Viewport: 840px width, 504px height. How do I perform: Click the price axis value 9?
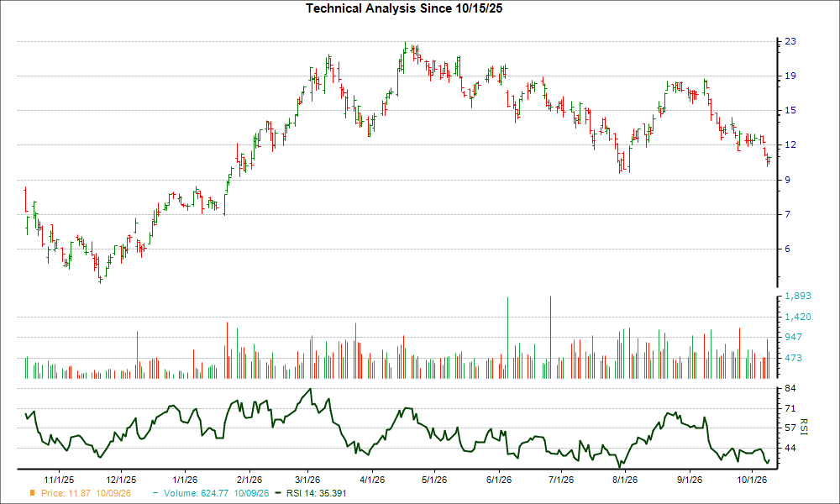788,180
